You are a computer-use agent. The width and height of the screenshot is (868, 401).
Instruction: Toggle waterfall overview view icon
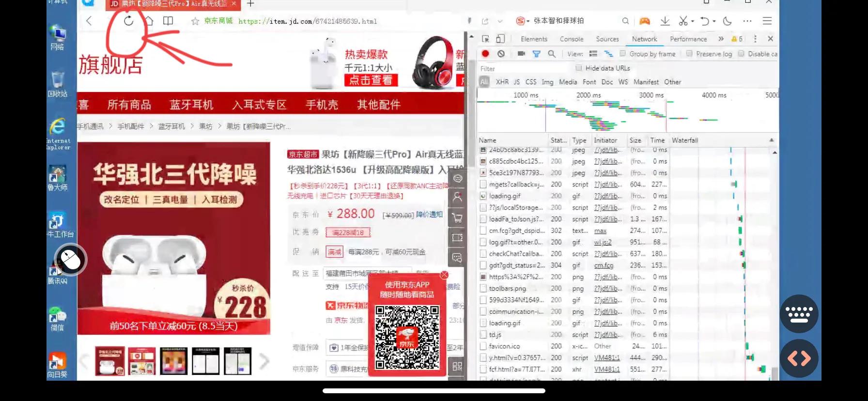tap(608, 54)
